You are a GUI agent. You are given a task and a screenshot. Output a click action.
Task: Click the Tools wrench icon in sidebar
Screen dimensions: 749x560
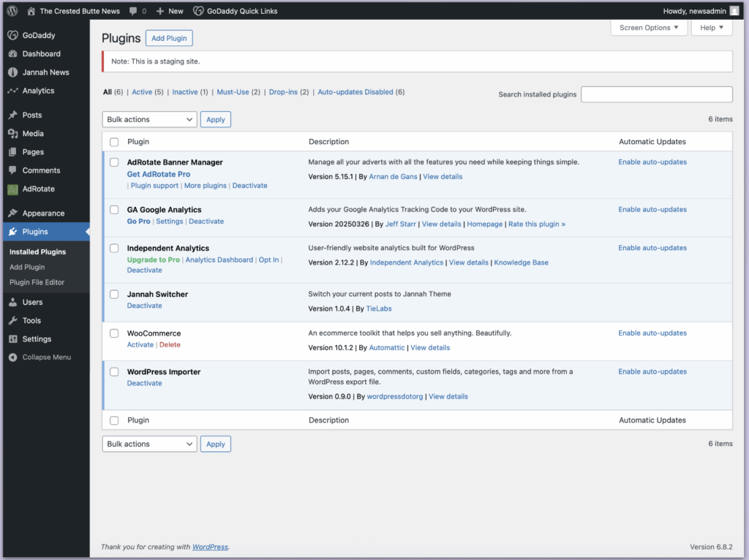coord(12,321)
